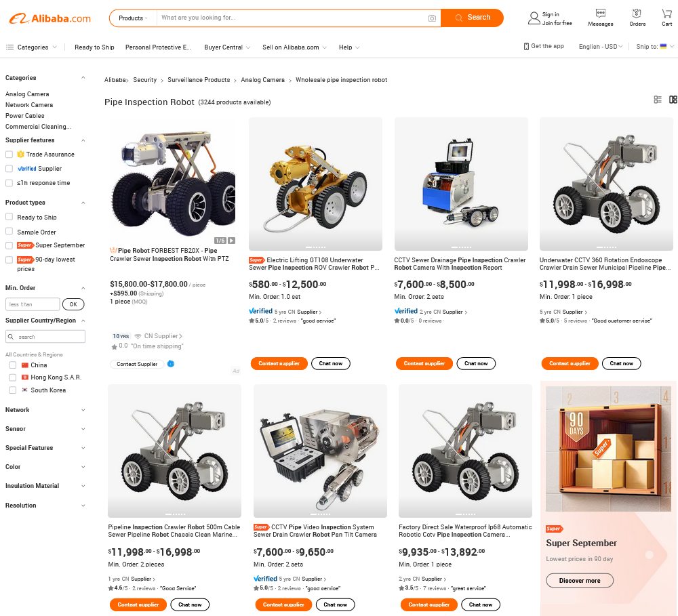This screenshot has height=616, width=678.
Task: Switch to list view layout icon
Action: click(x=658, y=100)
